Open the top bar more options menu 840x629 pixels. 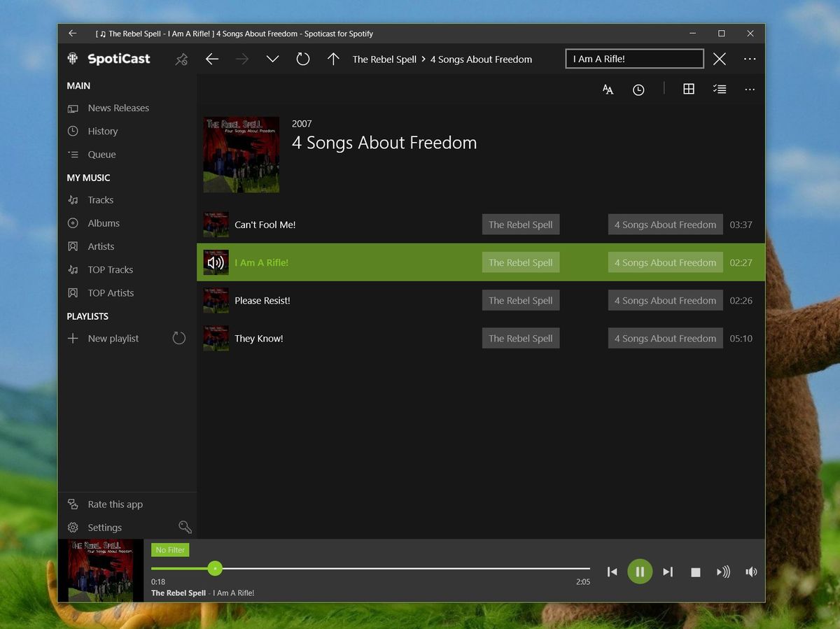(750, 59)
